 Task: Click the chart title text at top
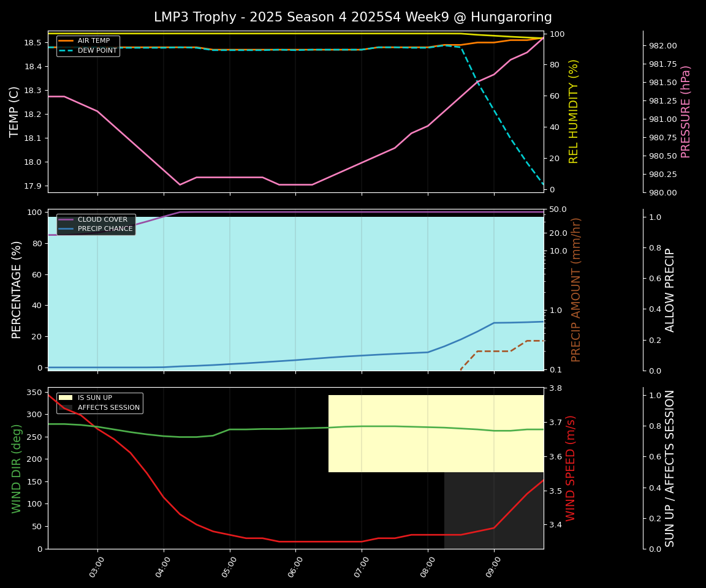352,17
